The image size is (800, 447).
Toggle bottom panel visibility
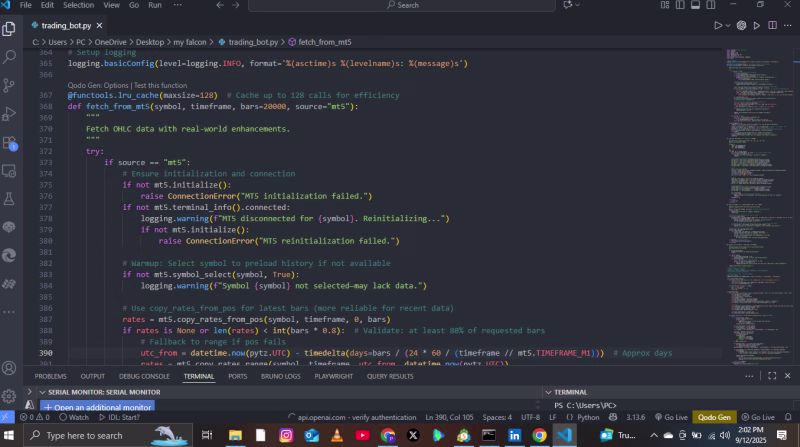[695, 5]
